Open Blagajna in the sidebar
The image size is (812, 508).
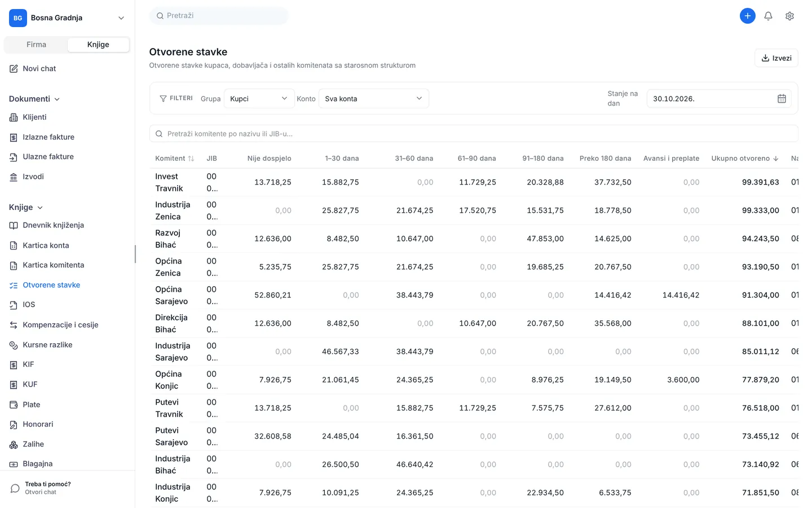[37, 464]
